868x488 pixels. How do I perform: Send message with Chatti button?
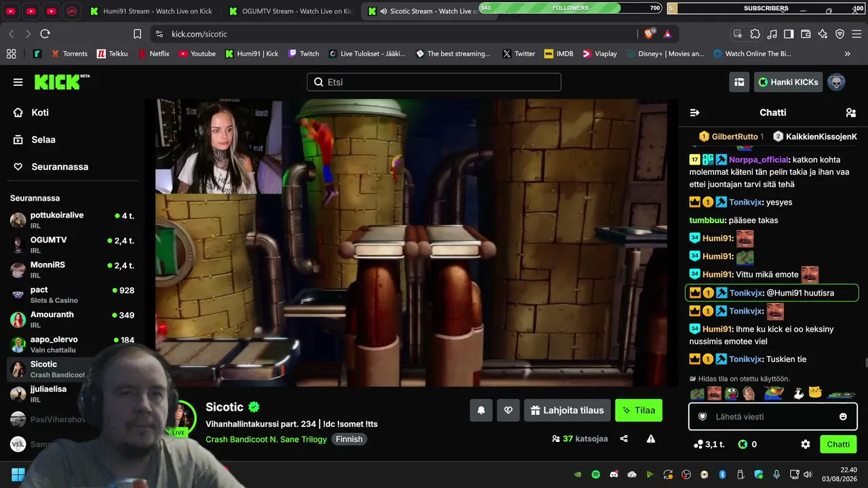click(x=838, y=445)
